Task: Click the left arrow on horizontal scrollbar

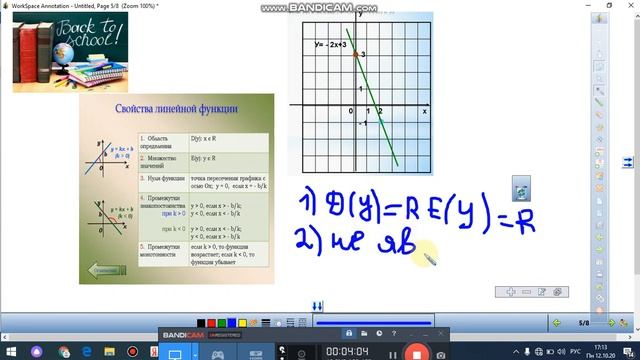Action: pos(5,338)
